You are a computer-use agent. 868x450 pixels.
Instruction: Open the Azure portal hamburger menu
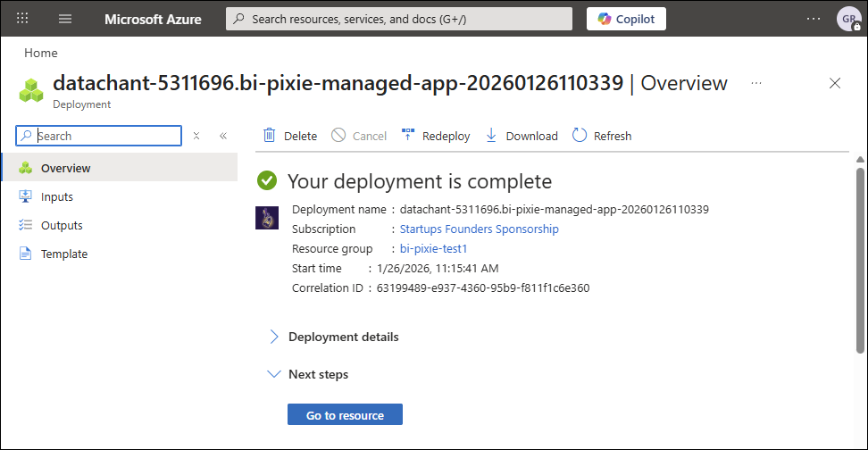click(x=65, y=19)
